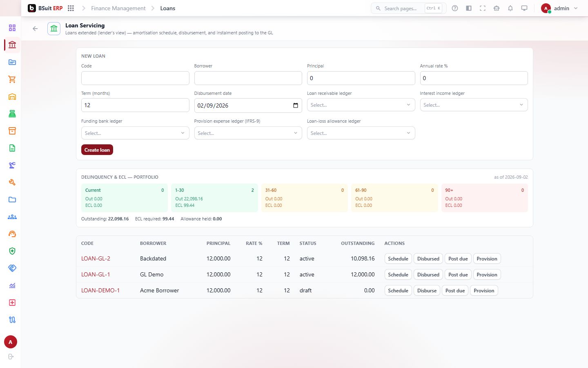Open the help question mark icon

[455, 8]
